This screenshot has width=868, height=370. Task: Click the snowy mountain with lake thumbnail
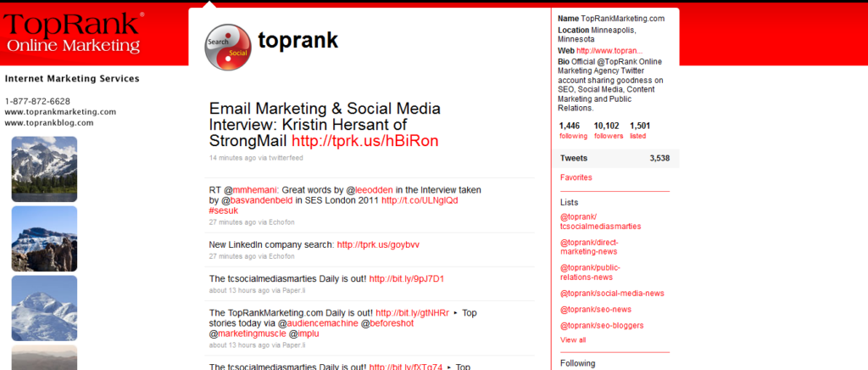(x=44, y=169)
